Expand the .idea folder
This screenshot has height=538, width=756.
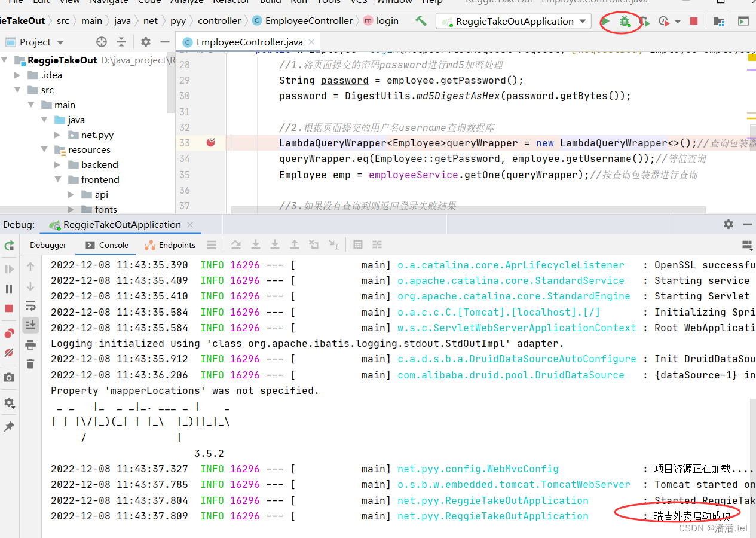(18, 75)
